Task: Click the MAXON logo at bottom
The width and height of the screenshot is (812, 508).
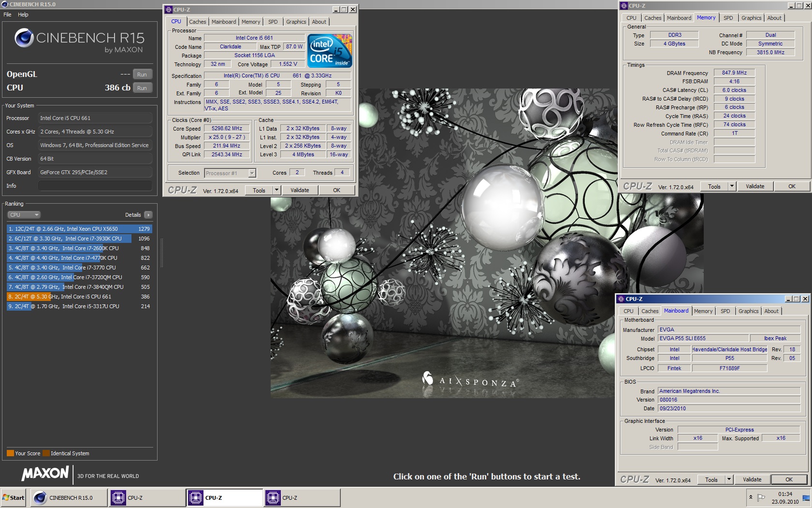Action: click(x=45, y=473)
